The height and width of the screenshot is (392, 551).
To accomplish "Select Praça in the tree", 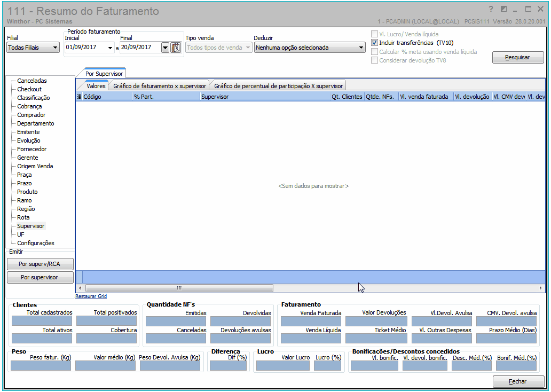I will coord(24,175).
